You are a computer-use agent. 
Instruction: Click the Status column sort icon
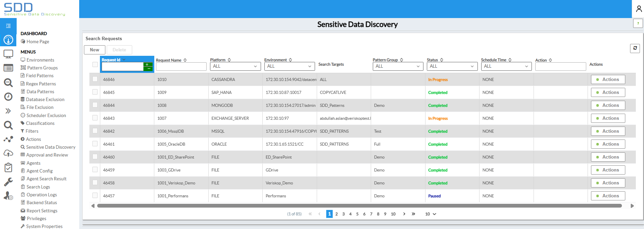pyautogui.click(x=442, y=60)
